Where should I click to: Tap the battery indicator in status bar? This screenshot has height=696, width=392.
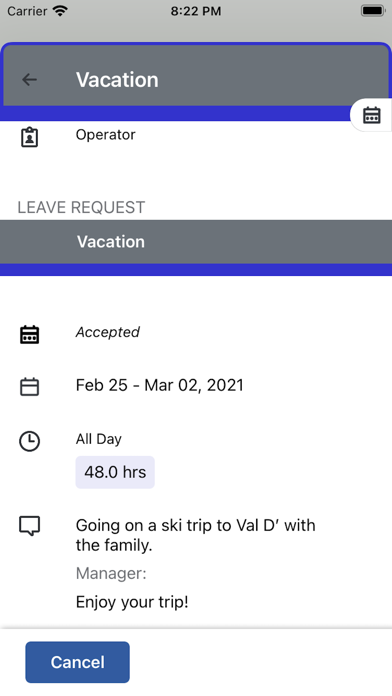(372, 11)
